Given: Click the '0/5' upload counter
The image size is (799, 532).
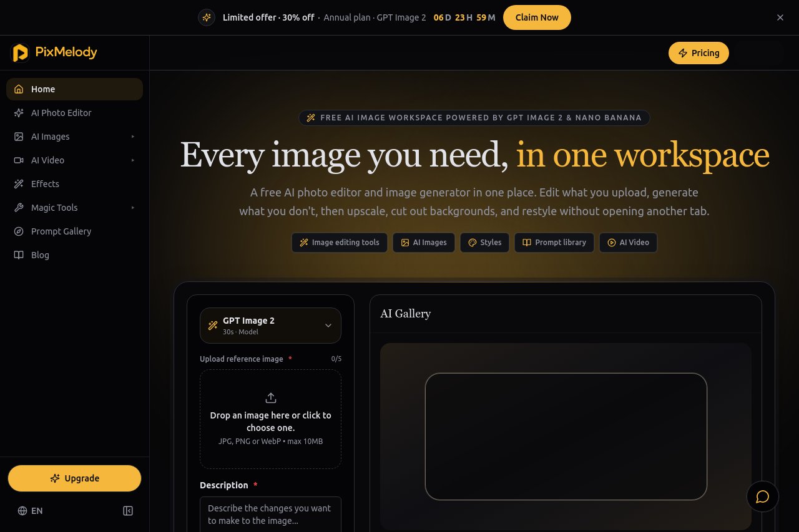Looking at the screenshot, I should [336, 359].
